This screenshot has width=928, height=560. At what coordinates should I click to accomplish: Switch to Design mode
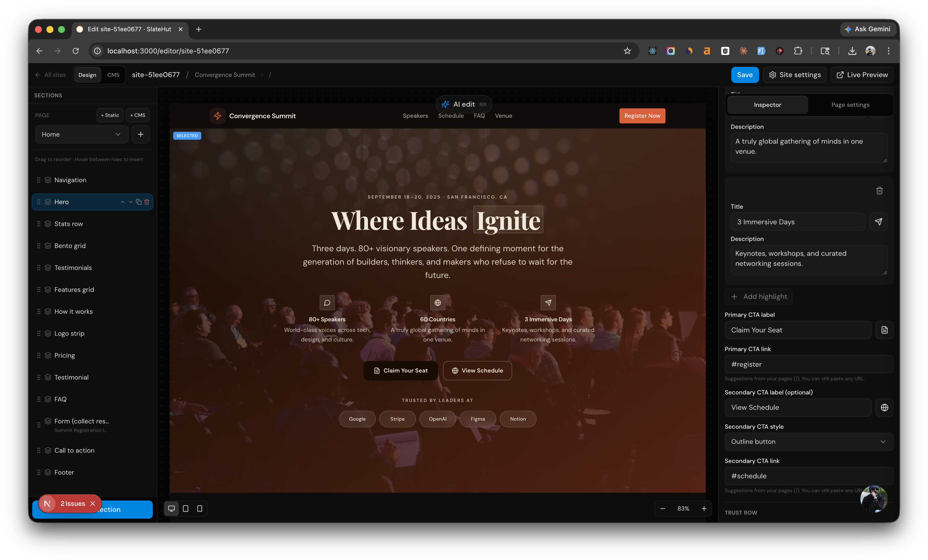point(87,75)
